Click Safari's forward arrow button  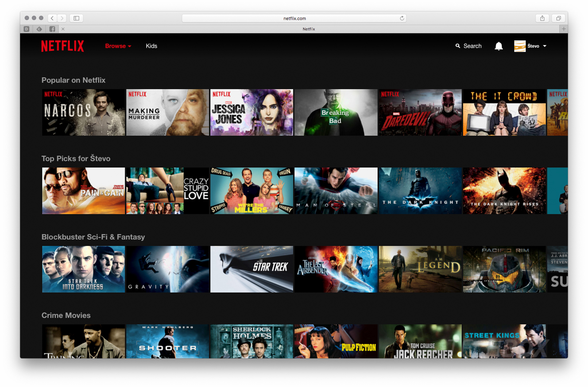[x=62, y=18]
